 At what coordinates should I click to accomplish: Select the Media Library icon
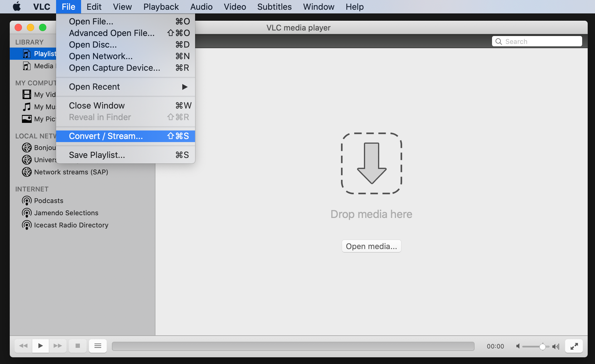coord(27,66)
